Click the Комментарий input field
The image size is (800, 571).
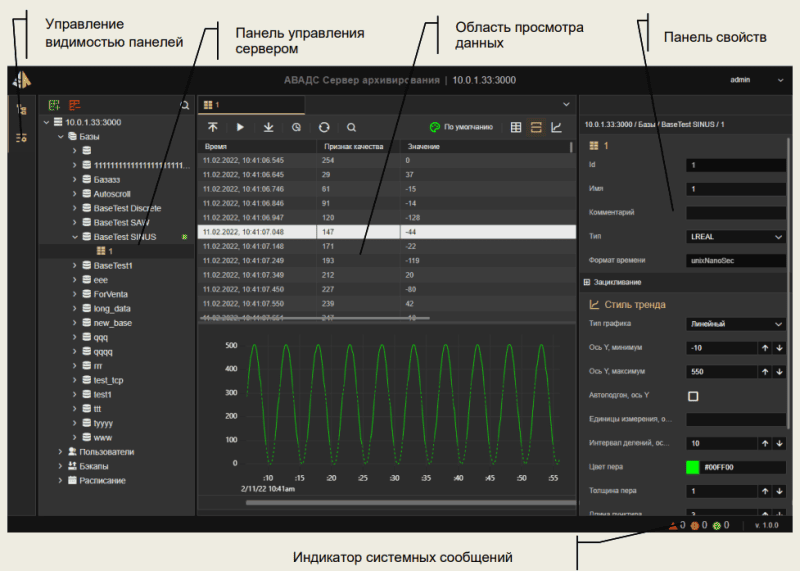point(736,213)
